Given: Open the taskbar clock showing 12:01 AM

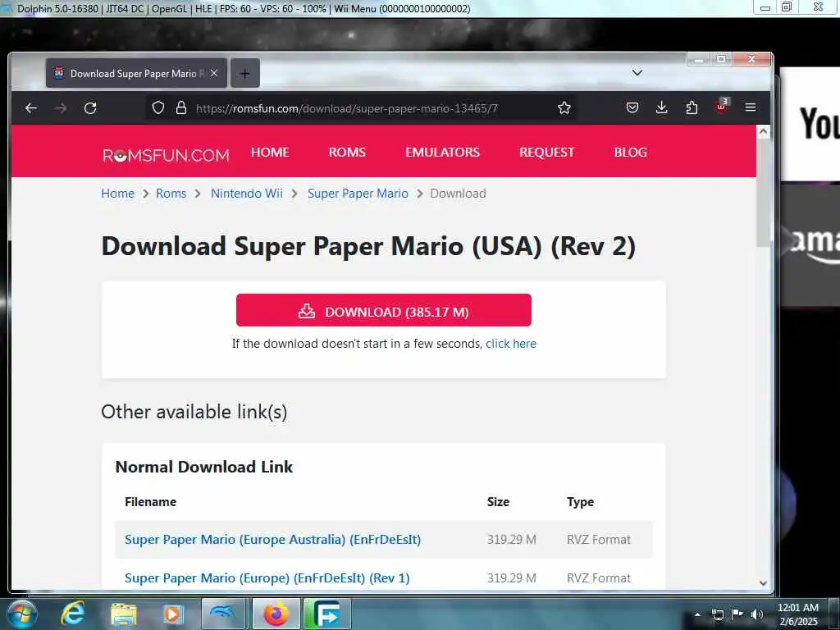Looking at the screenshot, I should (798, 614).
